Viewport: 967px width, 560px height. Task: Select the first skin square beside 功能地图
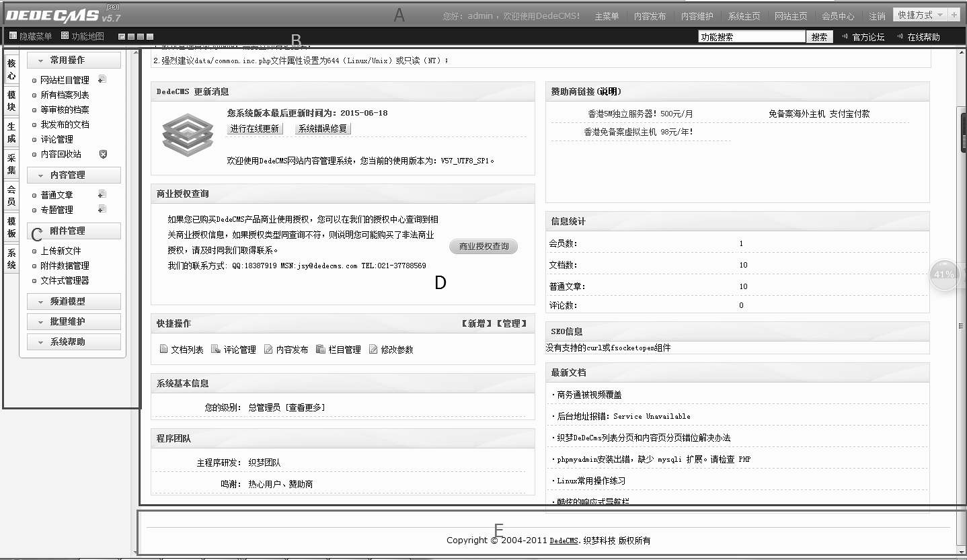(x=122, y=36)
